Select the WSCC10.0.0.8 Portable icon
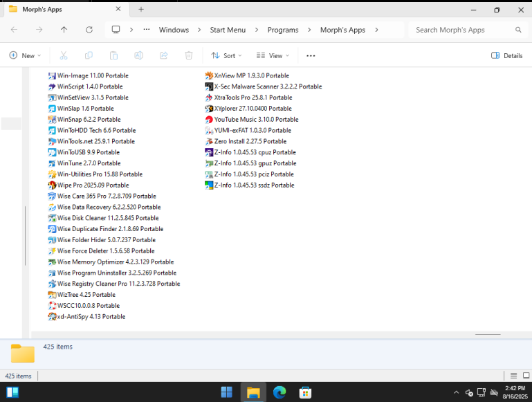 tap(52, 306)
